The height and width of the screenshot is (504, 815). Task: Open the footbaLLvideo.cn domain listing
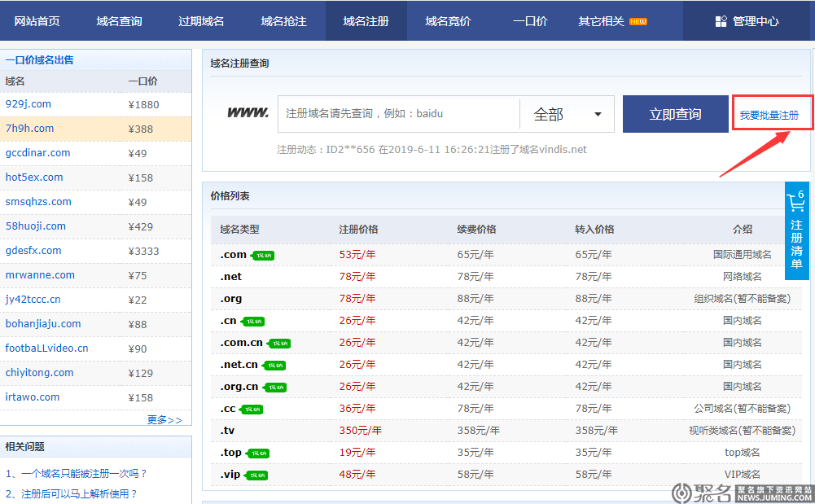pyautogui.click(x=46, y=348)
